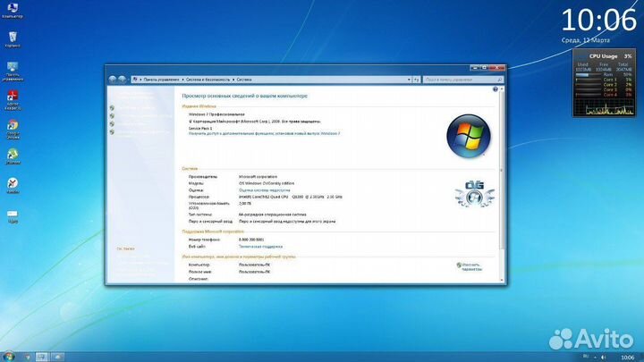Open link for additional Windows 7 features
The height and width of the screenshot is (362, 644).
click(264, 133)
